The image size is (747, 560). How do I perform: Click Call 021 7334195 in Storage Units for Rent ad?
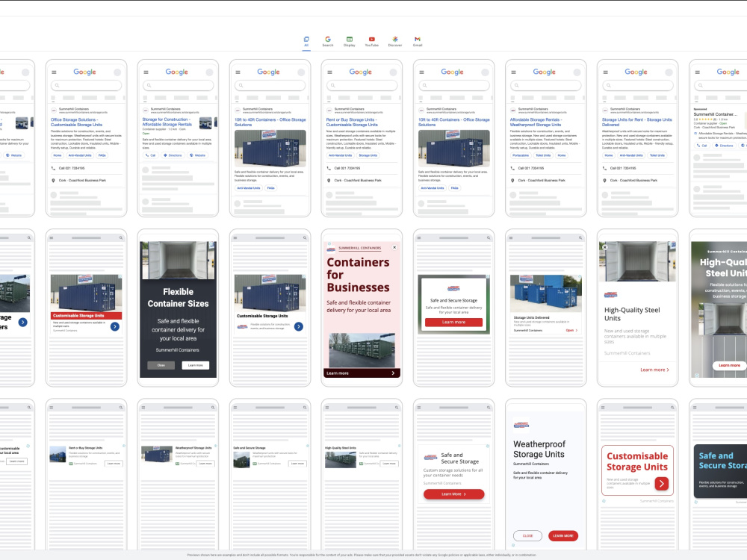pyautogui.click(x=623, y=168)
